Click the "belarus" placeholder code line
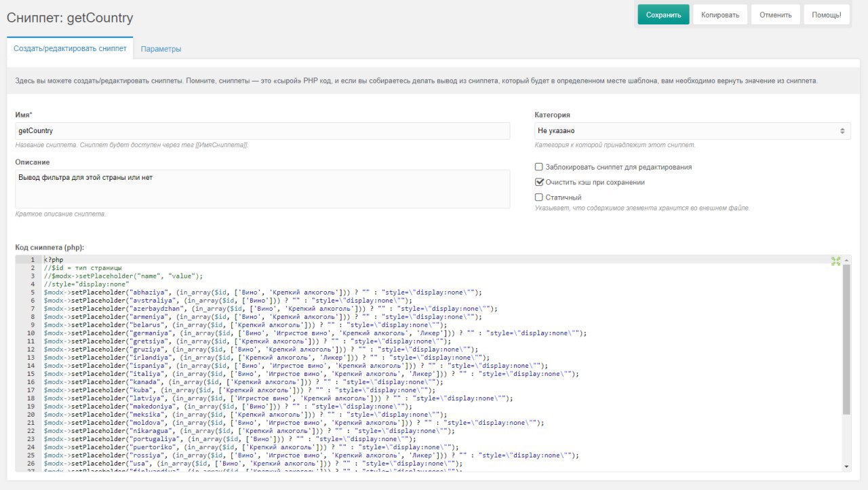868x490 pixels. tap(245, 325)
